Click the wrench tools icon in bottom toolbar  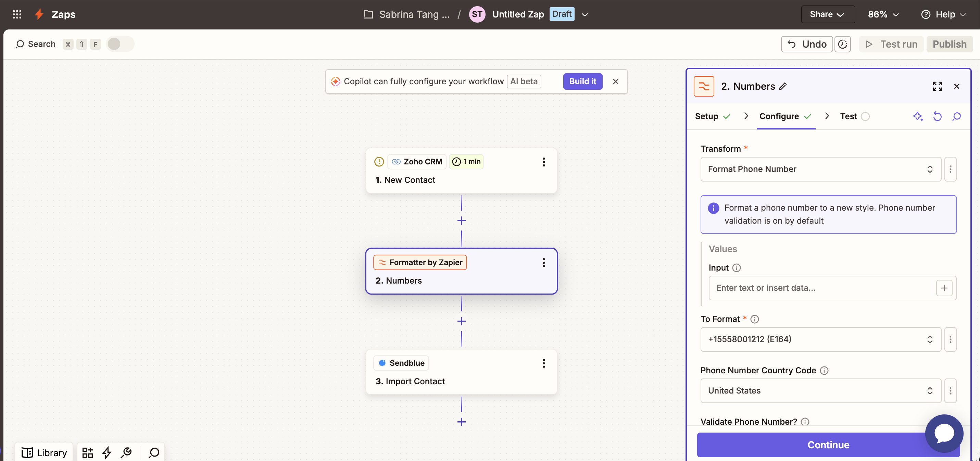point(126,452)
